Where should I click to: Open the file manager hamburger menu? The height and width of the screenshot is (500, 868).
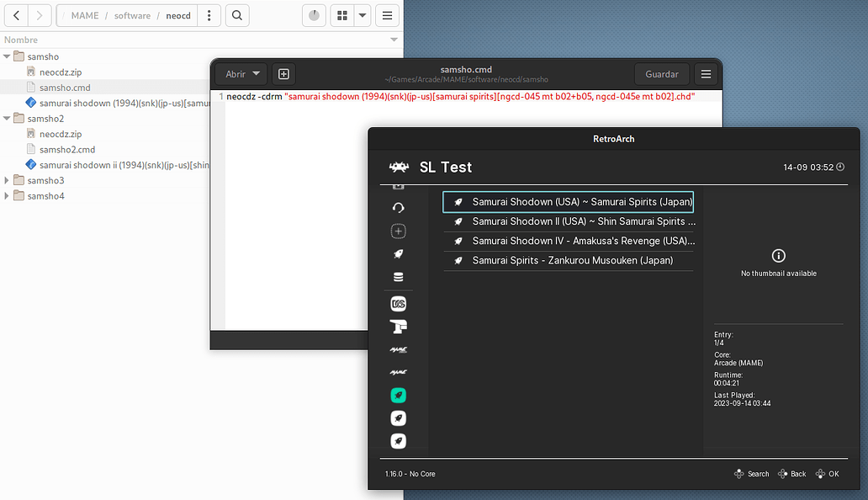pos(386,15)
